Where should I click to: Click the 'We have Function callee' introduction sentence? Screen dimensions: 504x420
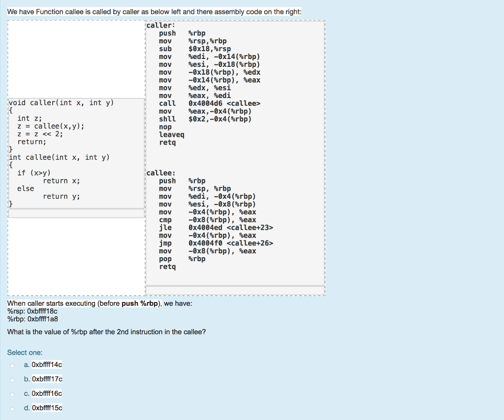(x=154, y=12)
